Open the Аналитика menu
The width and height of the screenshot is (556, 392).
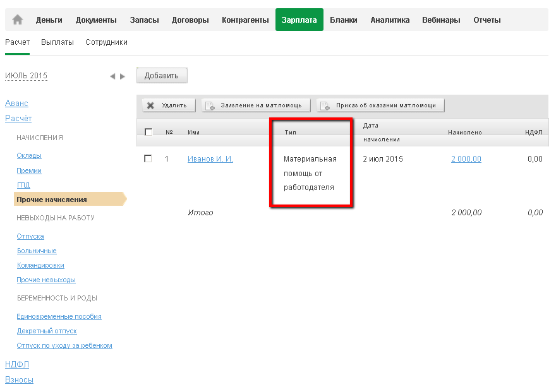click(x=390, y=20)
